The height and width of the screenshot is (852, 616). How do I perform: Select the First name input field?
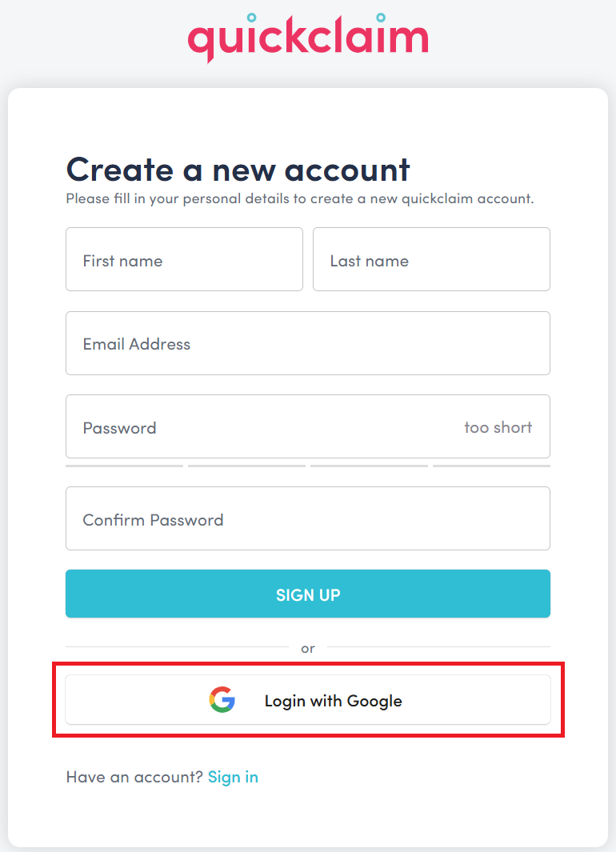point(184,259)
